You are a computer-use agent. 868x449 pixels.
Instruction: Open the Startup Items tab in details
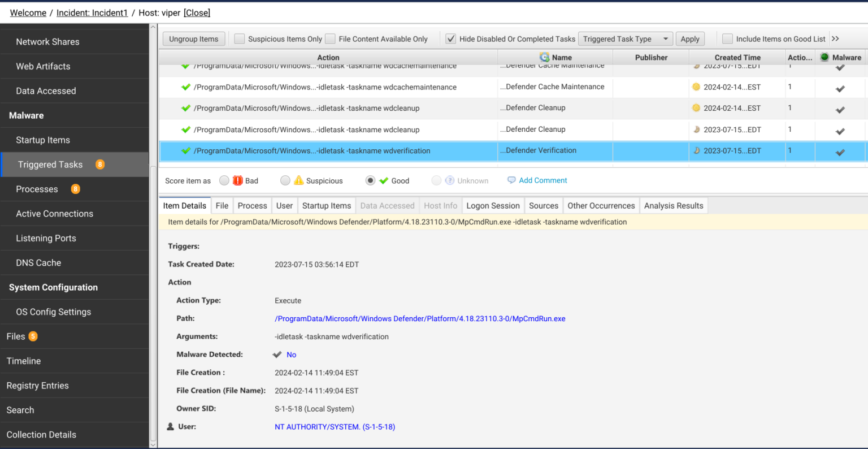pyautogui.click(x=326, y=205)
